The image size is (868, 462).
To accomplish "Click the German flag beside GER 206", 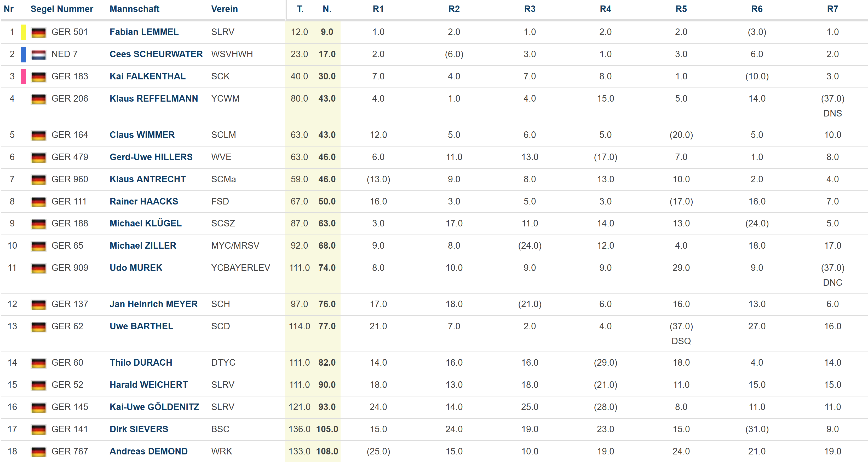I will pos(38,99).
